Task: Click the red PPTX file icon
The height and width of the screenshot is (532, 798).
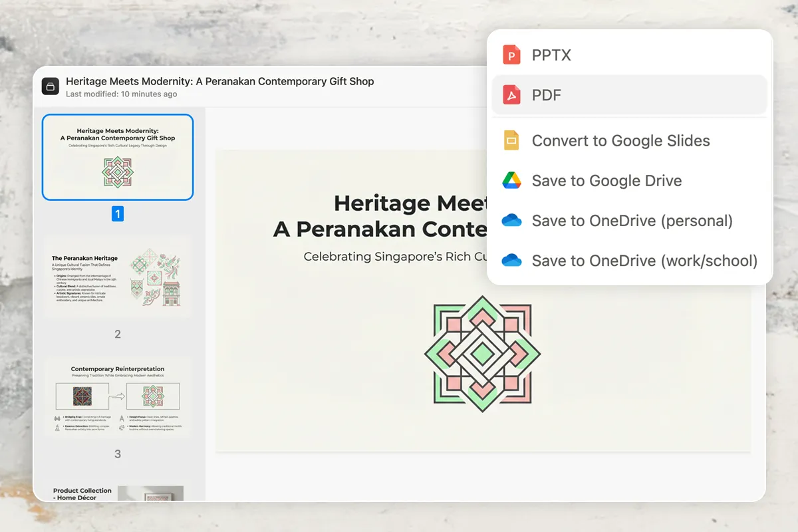Action: (x=511, y=55)
